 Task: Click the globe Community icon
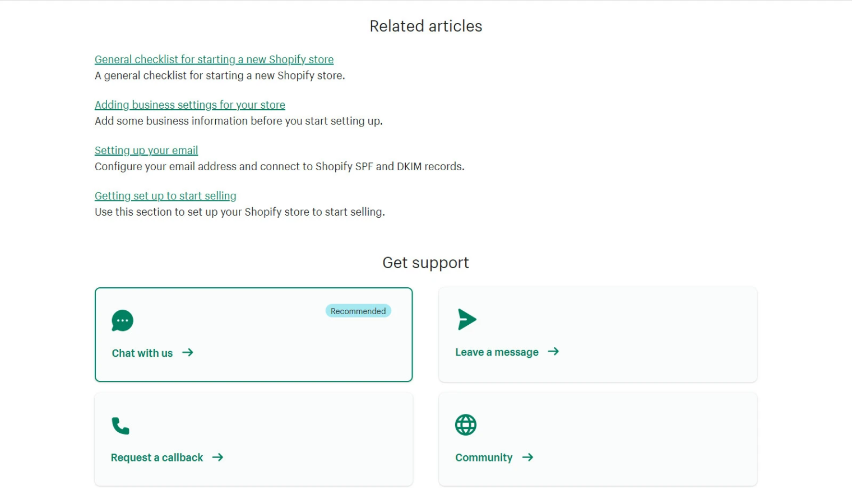pyautogui.click(x=465, y=424)
